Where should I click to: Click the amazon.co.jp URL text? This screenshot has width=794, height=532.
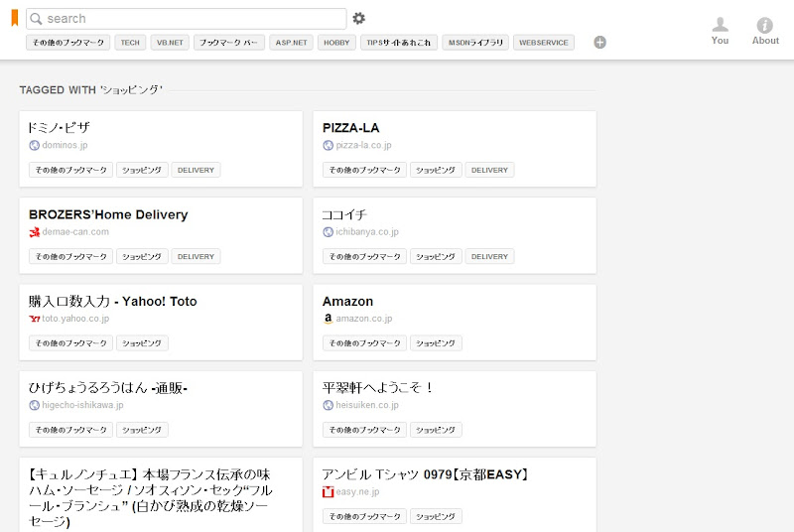point(364,319)
